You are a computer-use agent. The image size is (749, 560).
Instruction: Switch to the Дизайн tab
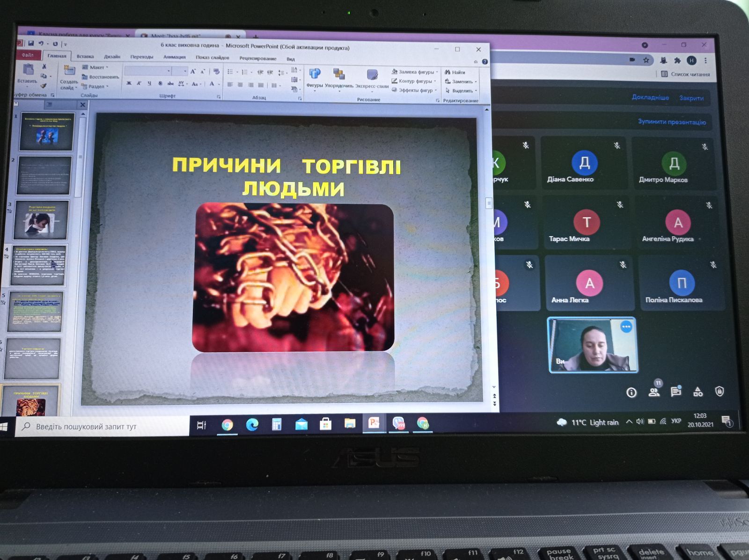tap(112, 57)
